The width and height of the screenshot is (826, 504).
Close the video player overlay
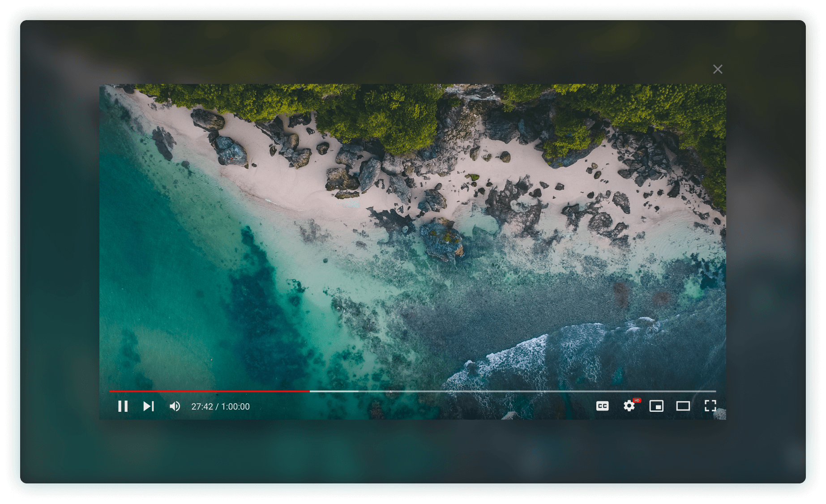718,69
